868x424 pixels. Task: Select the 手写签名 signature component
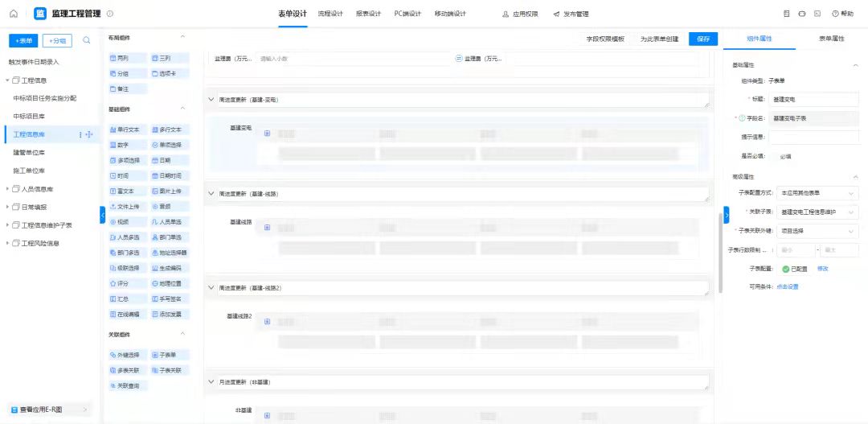pos(170,298)
